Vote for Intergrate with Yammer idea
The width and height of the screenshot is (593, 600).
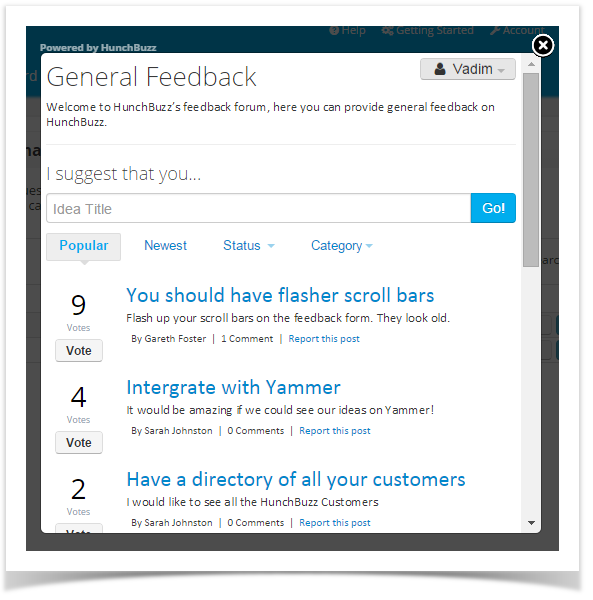tap(79, 442)
